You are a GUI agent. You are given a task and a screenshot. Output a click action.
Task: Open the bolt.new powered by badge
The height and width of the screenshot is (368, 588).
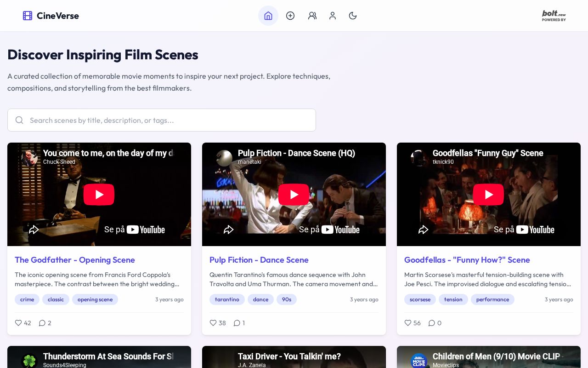point(554,16)
